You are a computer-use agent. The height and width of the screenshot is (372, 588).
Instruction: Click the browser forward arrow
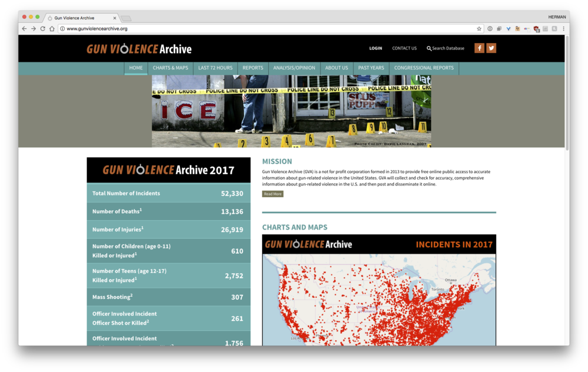point(34,28)
